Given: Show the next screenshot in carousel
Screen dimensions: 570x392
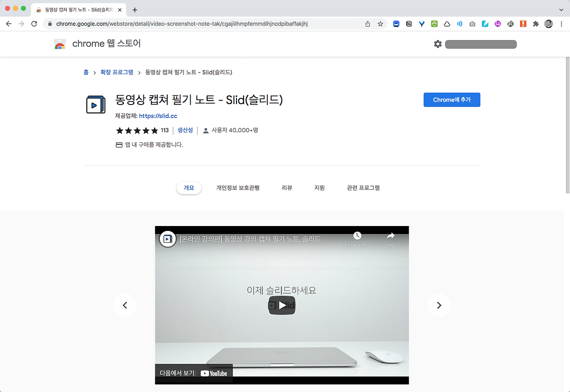Looking at the screenshot, I should [439, 305].
